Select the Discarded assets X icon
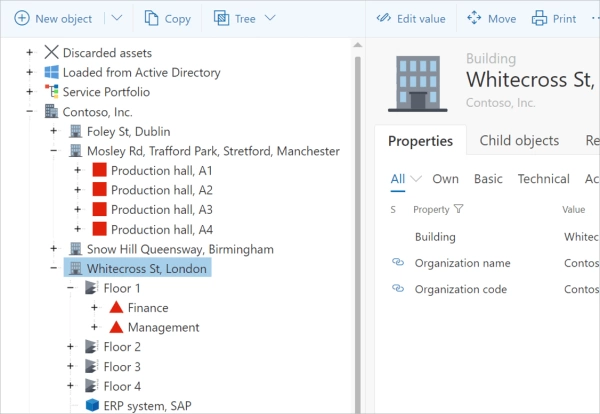Screen dimensions: 600x414 click(x=51, y=52)
